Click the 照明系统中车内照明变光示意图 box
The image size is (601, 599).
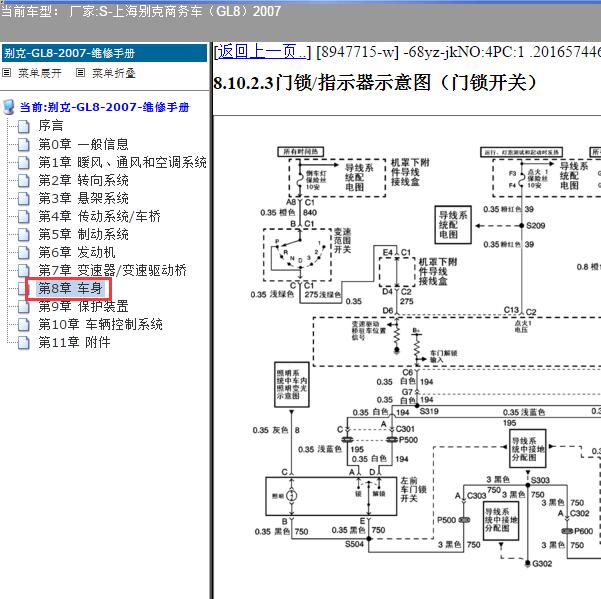point(292,384)
